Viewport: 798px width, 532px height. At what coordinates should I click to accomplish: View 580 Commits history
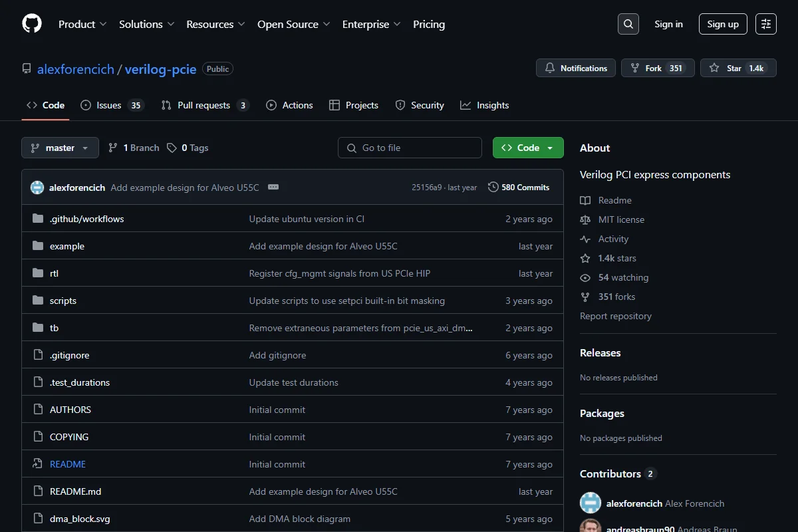[x=519, y=187]
